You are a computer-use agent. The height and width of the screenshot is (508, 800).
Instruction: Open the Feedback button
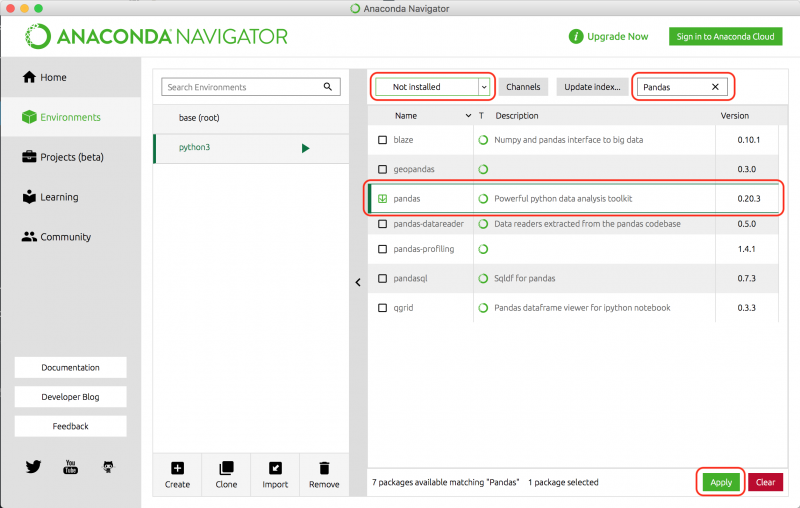tap(70, 426)
